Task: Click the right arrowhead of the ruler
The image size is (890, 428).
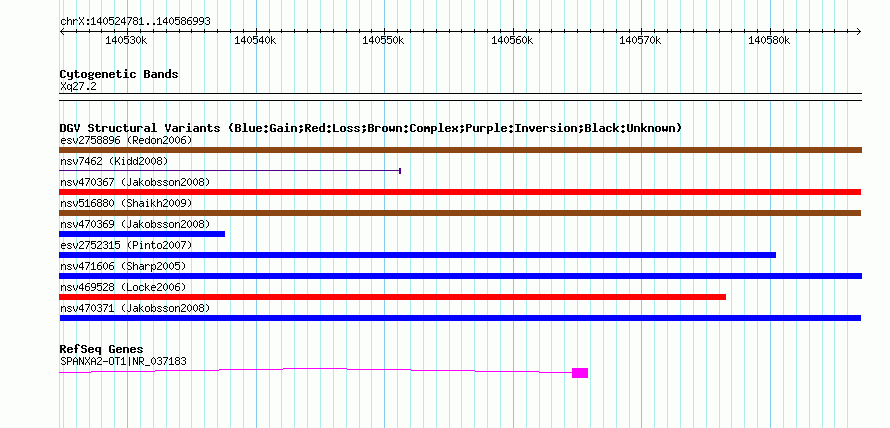Action: pos(859,31)
